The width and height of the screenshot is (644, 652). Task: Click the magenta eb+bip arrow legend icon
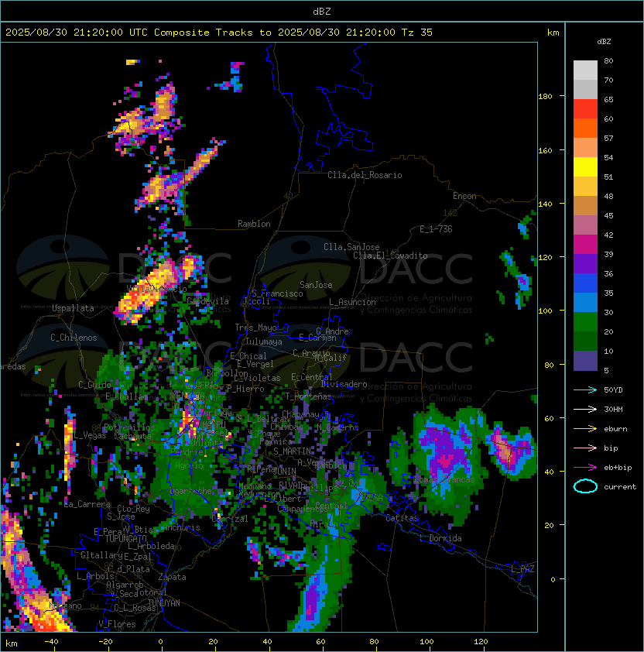(x=585, y=468)
